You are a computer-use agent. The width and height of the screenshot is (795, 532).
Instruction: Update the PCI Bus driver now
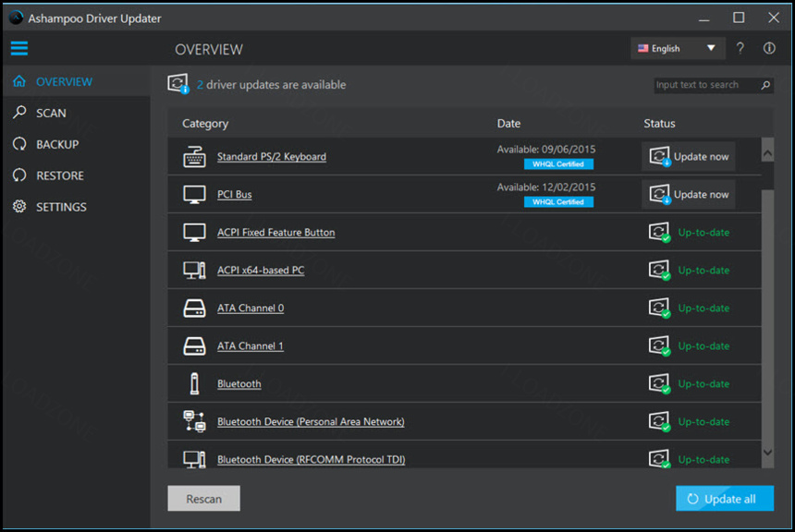(689, 195)
